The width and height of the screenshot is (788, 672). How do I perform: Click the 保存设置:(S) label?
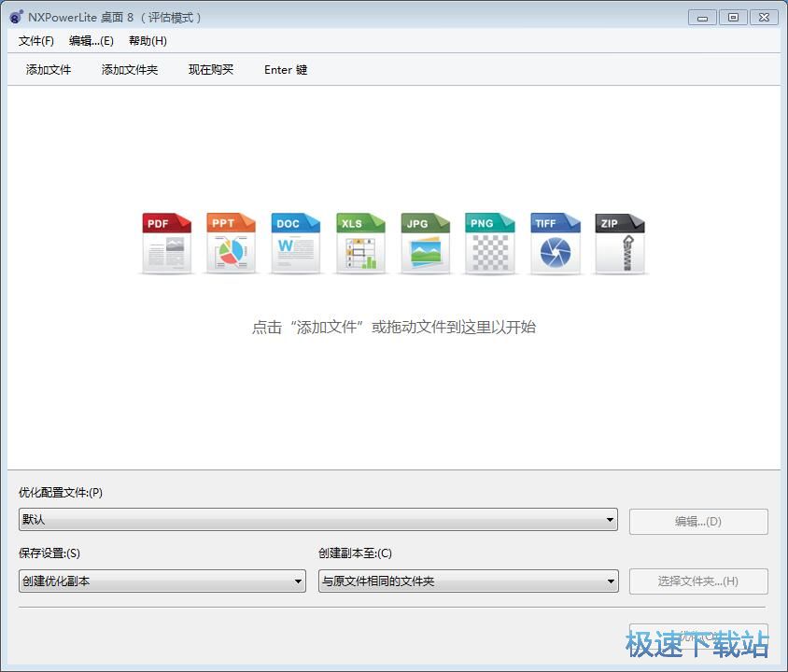click(49, 553)
